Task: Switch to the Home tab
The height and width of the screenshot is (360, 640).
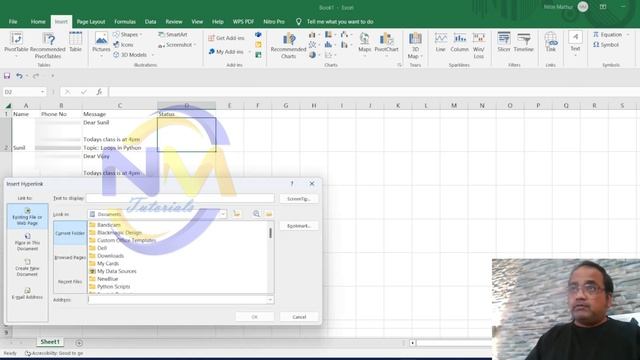Action: [x=38, y=22]
